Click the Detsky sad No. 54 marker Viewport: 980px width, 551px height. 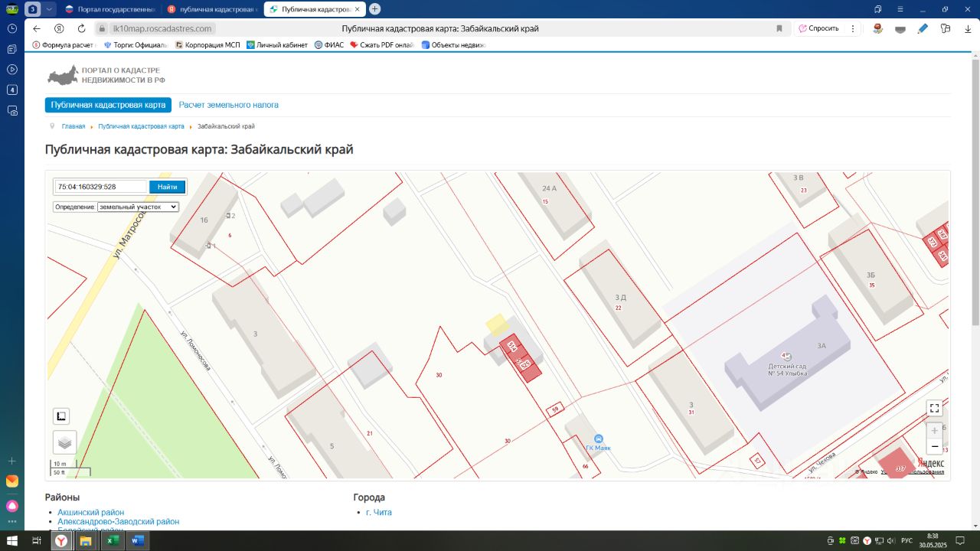(x=787, y=357)
